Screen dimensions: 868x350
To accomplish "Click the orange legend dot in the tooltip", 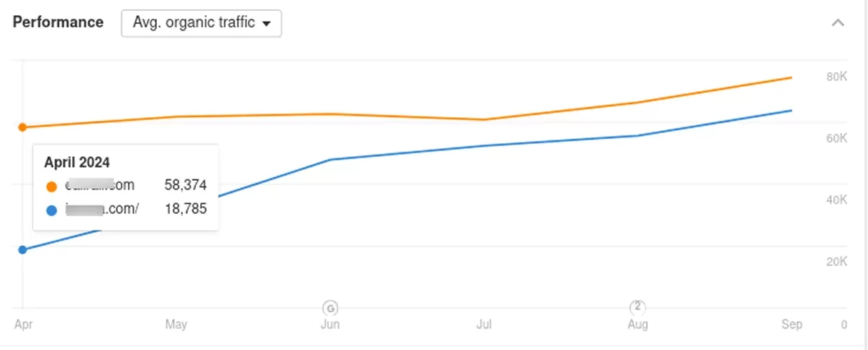I will point(51,186).
